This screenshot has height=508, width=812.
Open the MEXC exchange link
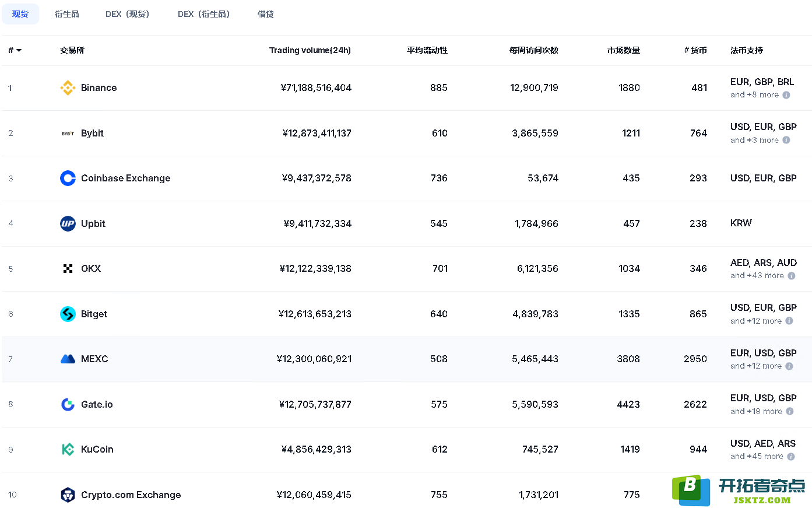click(94, 359)
